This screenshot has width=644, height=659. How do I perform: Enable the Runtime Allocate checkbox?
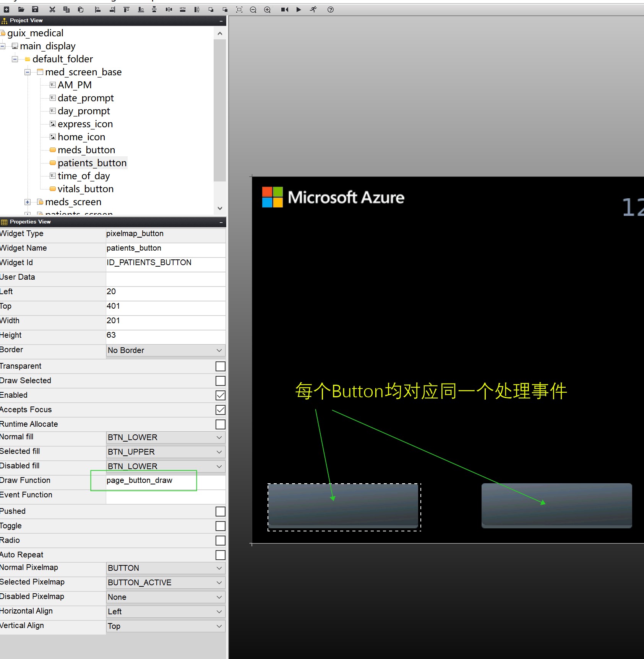[x=221, y=424]
